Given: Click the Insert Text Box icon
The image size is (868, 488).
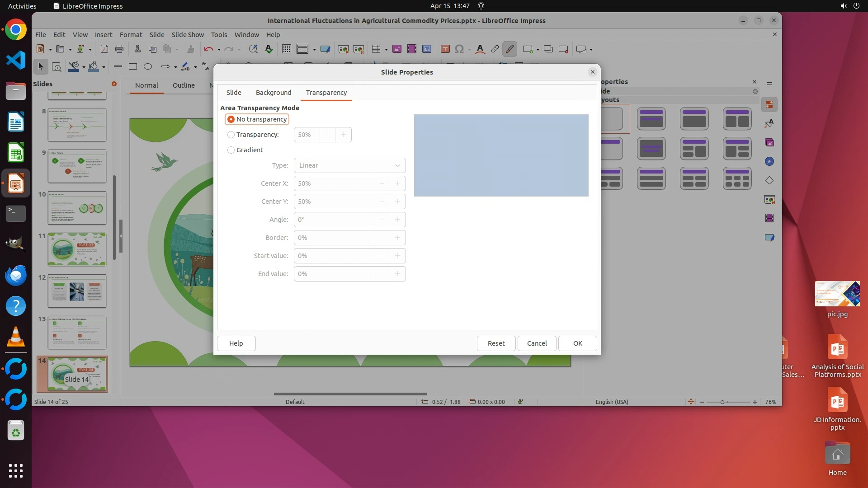Looking at the screenshot, I should (445, 49).
